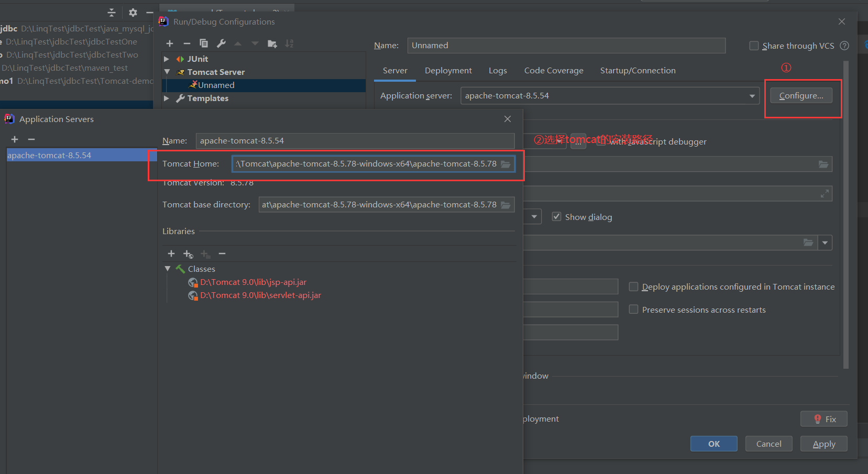Collapse the Classes library node
Viewport: 868px width, 474px height.
pyautogui.click(x=168, y=269)
